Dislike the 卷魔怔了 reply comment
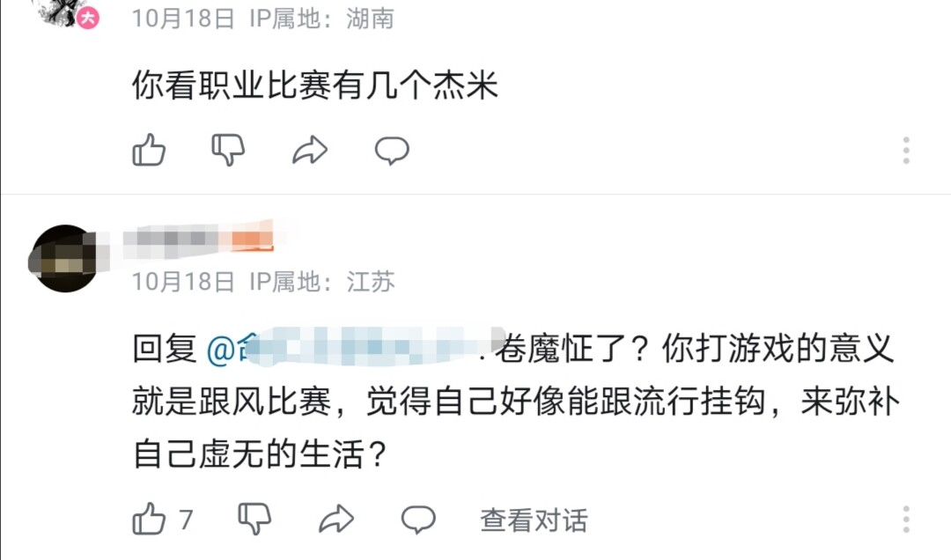This screenshot has height=560, width=951. [x=254, y=519]
